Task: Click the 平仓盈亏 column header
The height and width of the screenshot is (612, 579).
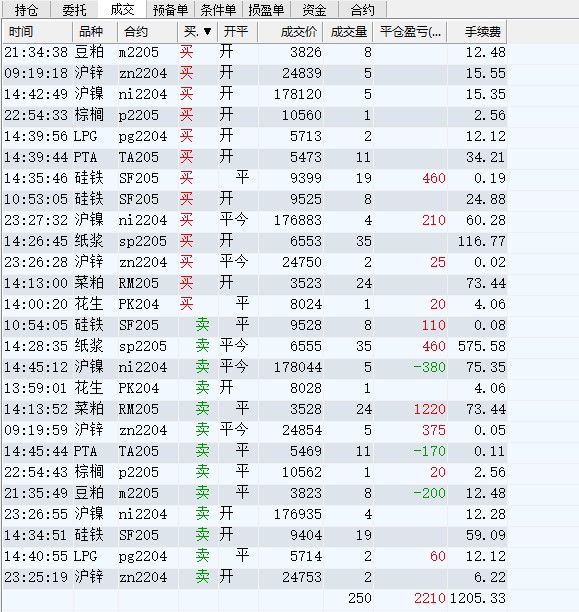Action: tap(410, 32)
